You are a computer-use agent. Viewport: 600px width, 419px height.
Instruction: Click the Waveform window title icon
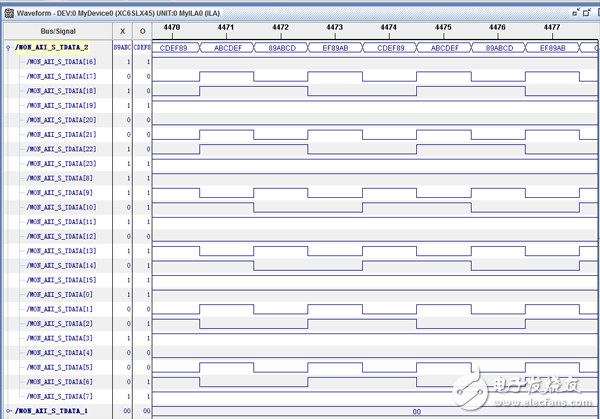pos(9,13)
